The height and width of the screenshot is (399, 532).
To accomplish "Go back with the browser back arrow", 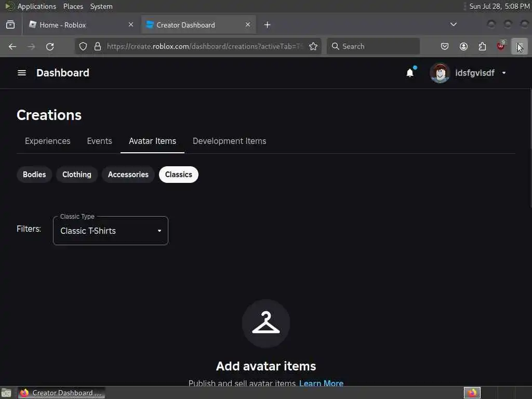I will tap(12, 46).
